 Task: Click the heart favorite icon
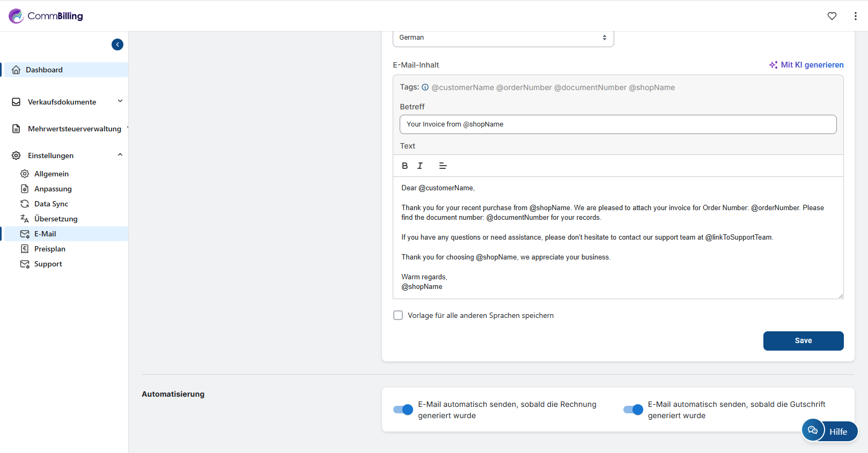point(832,16)
